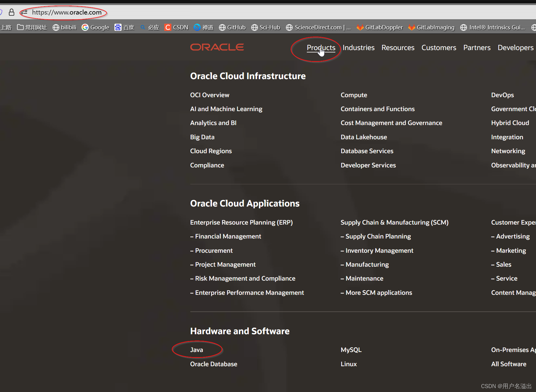Open the Oracle Database link
Viewport: 536px width, 392px height.
click(213, 364)
